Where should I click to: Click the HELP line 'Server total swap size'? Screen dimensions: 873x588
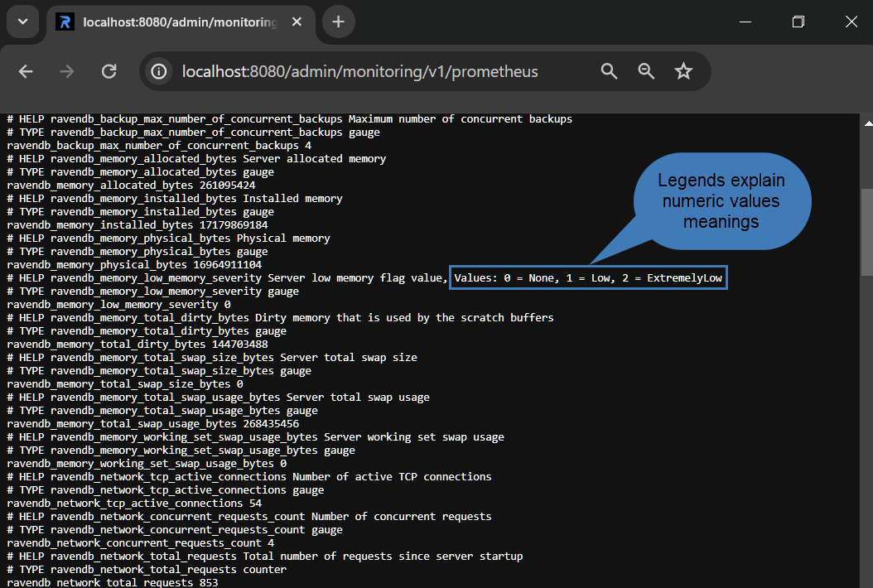tap(211, 358)
